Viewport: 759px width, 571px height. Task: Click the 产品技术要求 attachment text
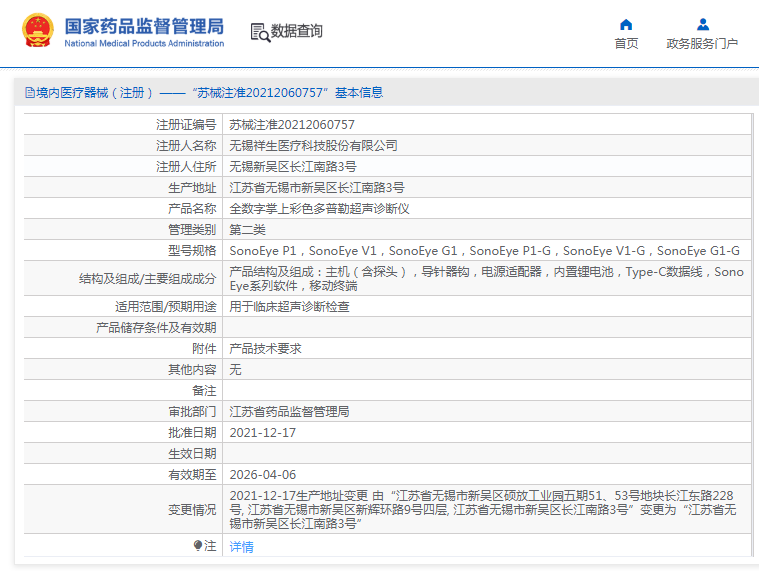pos(265,349)
